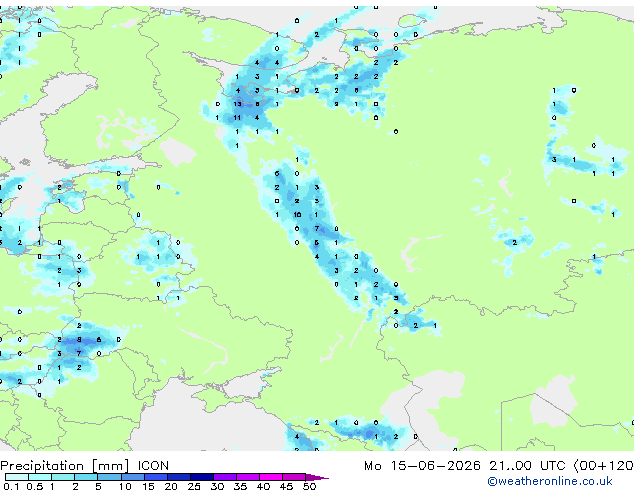This screenshot has height=490, width=634.
Task: Pick the 20–25 mm legend color swatch
Action: tap(178, 477)
